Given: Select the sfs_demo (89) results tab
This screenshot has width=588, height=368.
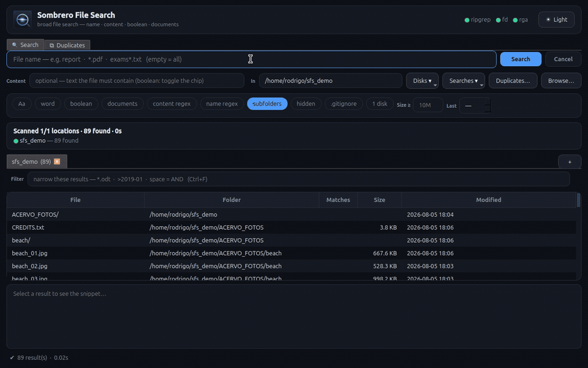Looking at the screenshot, I should click(x=37, y=161).
